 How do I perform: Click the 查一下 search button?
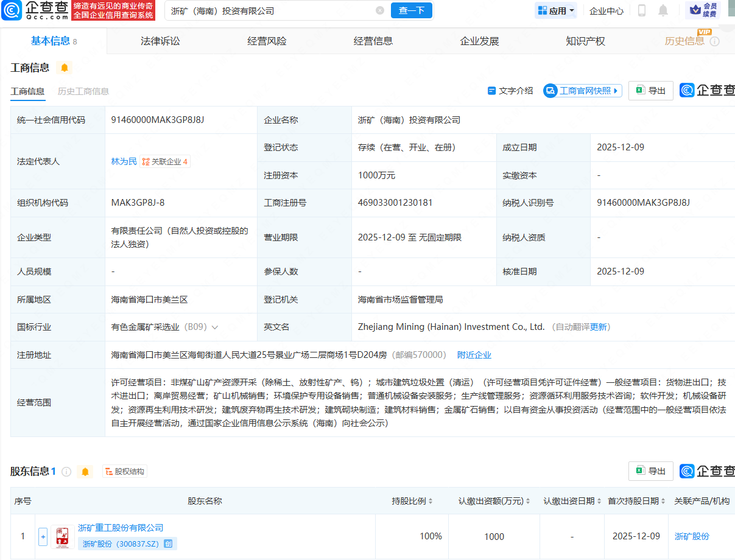(x=412, y=10)
